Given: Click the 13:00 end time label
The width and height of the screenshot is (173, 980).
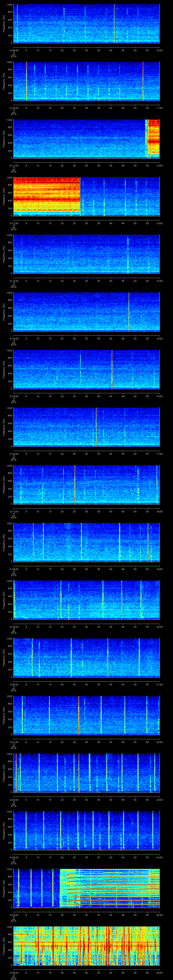Looking at the screenshot, I should pos(160,223).
